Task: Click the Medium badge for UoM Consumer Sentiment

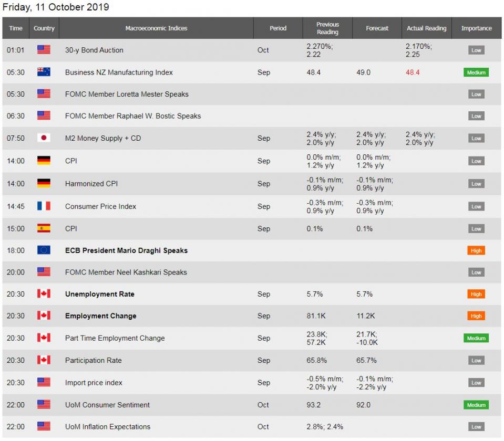Action: tap(476, 405)
